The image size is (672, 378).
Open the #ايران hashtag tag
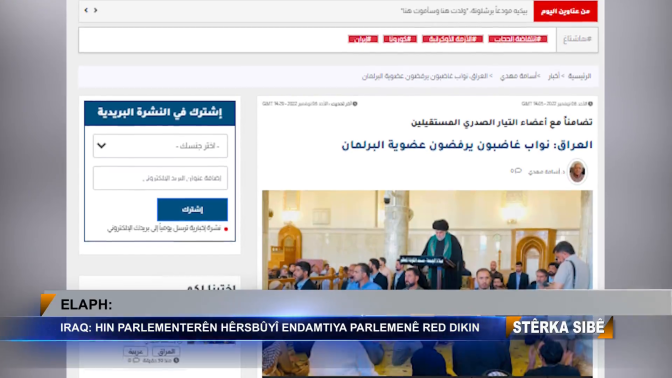click(363, 39)
